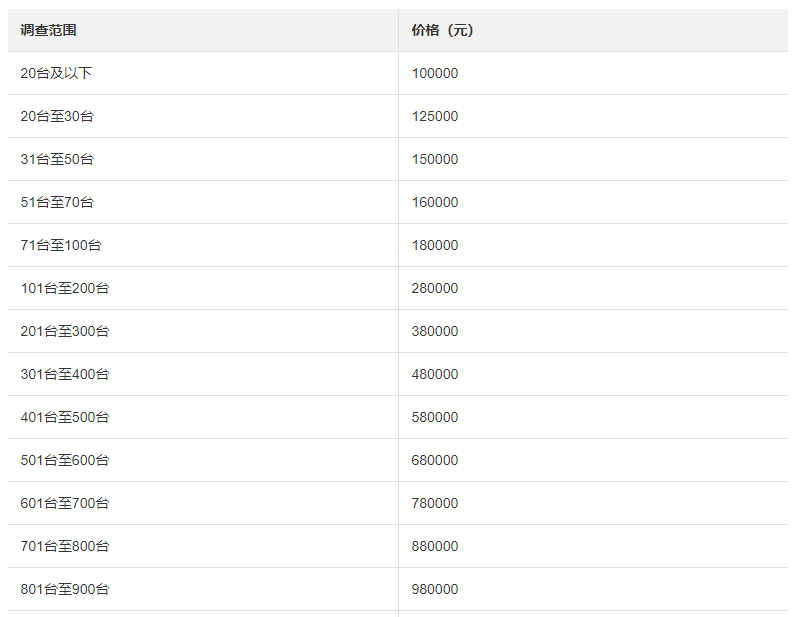
Task: Select the 20台及以下 range cell
Action: click(57, 73)
